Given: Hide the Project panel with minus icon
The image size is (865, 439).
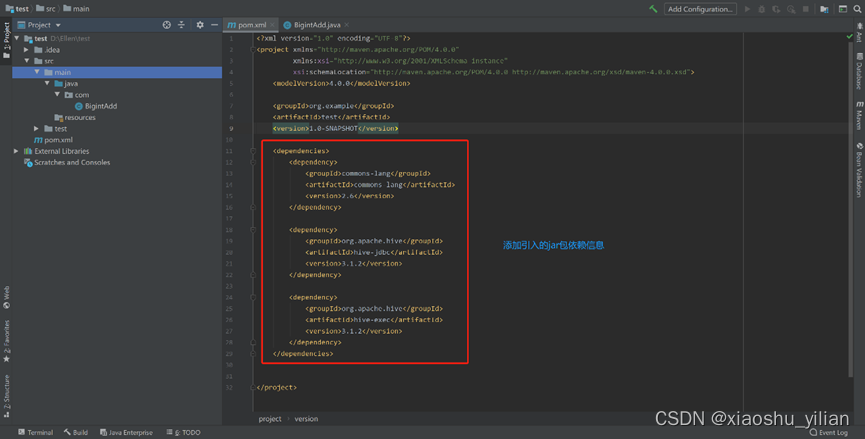Looking at the screenshot, I should click(x=215, y=25).
